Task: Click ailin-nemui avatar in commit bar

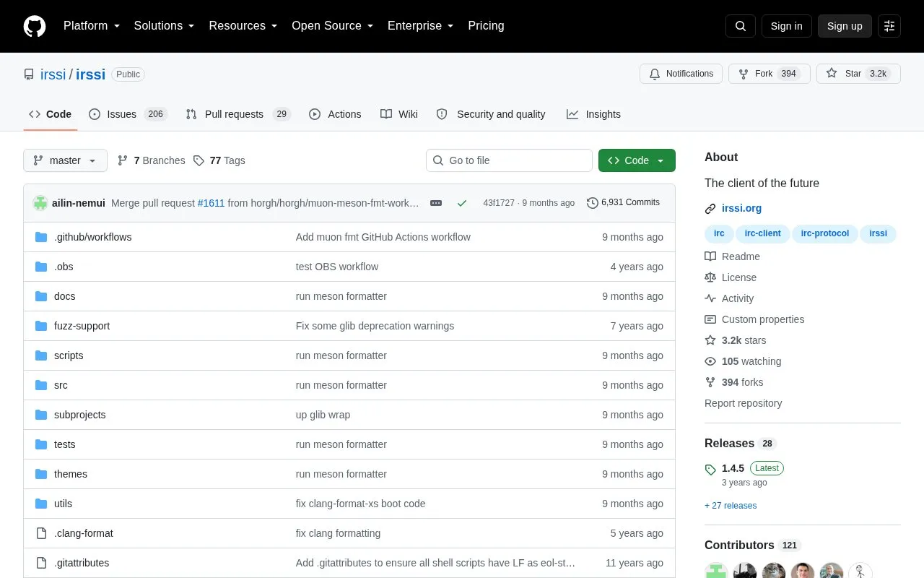Action: tap(40, 203)
